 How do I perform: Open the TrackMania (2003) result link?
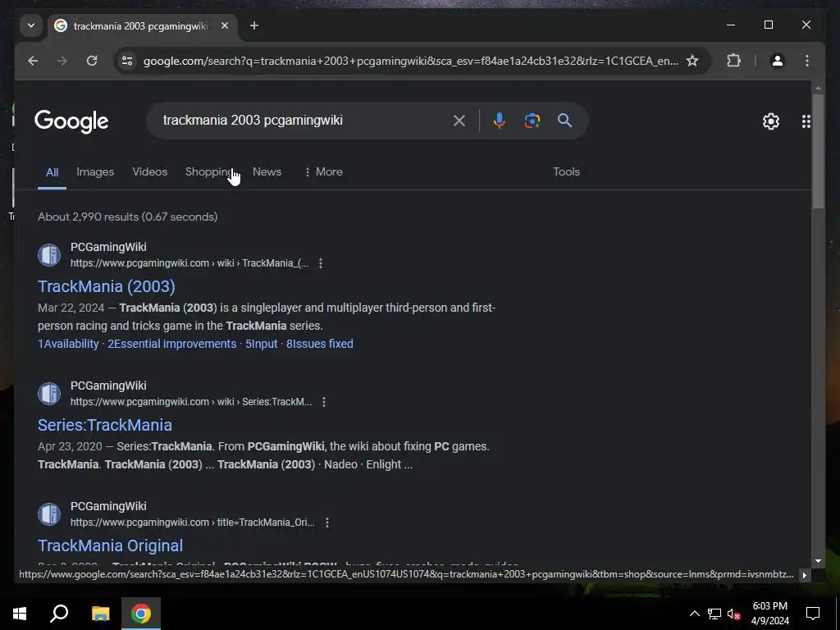(107, 286)
